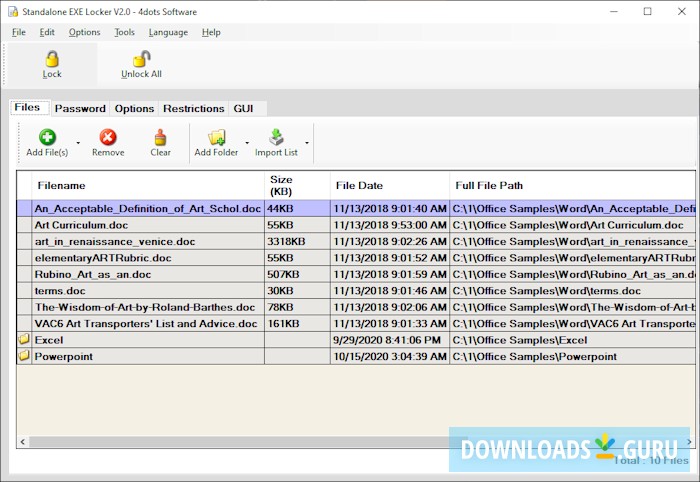
Task: Select the Powerpoint folder icon in the list
Action: (x=24, y=356)
